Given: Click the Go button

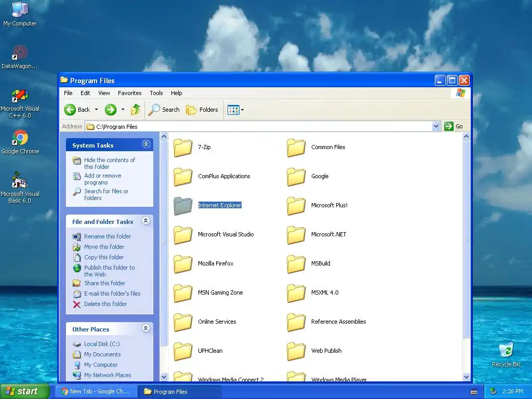Looking at the screenshot, I should click(454, 126).
